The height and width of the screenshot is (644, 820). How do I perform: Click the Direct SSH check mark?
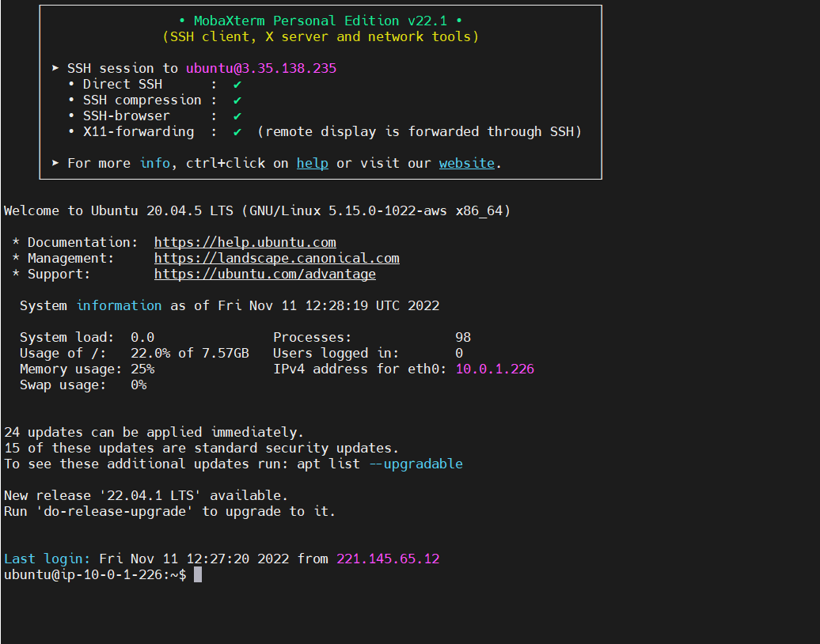point(237,84)
